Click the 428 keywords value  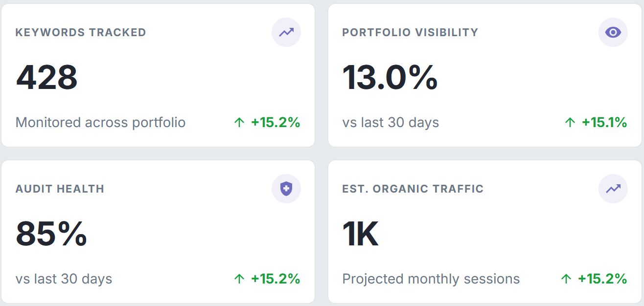47,78
